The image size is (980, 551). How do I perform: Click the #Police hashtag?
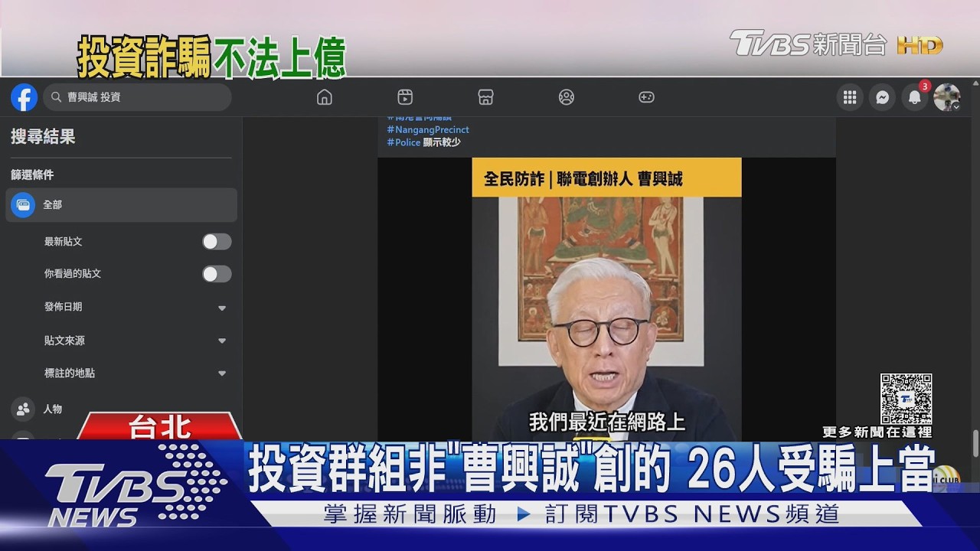click(x=403, y=142)
